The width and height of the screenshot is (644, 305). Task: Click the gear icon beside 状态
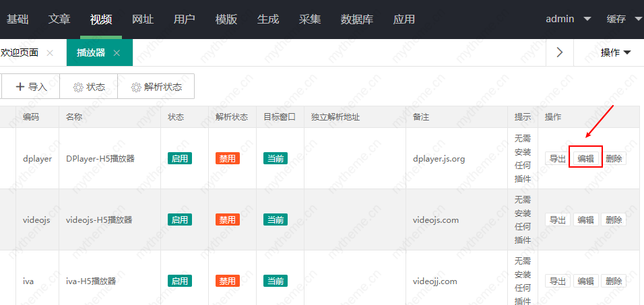coord(78,87)
